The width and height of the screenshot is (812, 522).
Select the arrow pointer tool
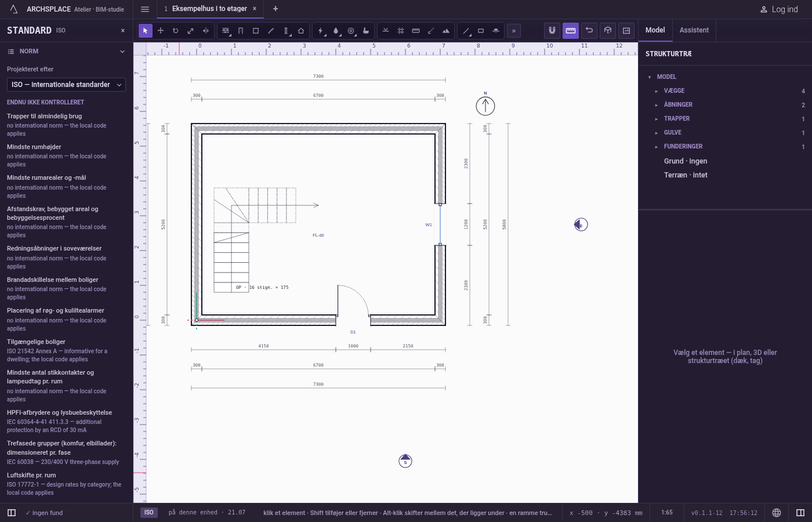coord(146,31)
